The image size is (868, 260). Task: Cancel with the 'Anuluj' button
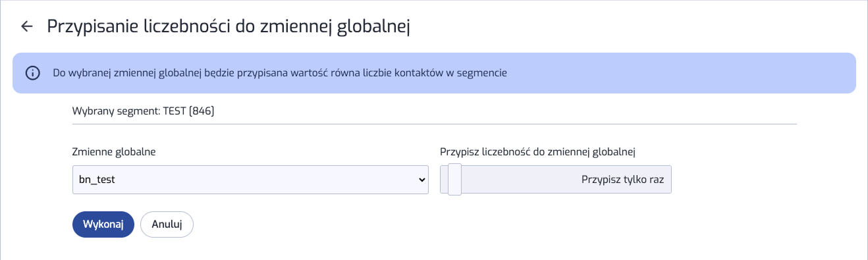tap(167, 224)
